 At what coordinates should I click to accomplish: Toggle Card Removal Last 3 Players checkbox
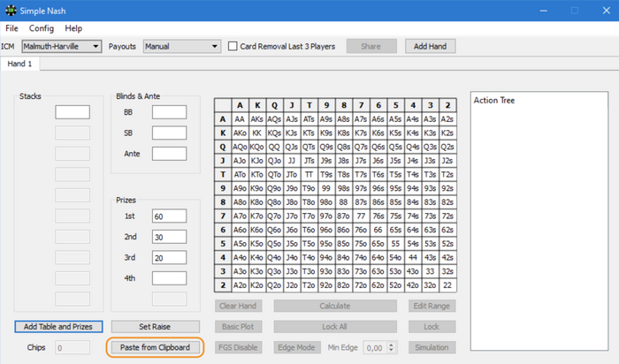point(233,47)
